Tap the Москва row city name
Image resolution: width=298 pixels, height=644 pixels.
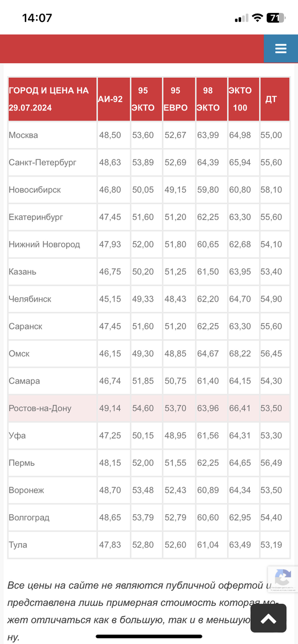24,135
